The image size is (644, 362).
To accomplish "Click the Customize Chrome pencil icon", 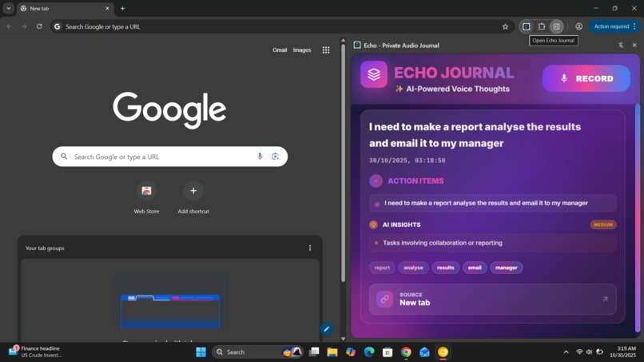I will click(x=327, y=328).
